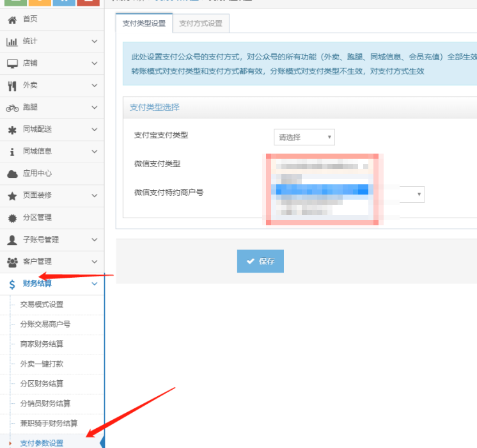477x448 pixels.
Task: Click the 保存 button
Action: tap(260, 261)
